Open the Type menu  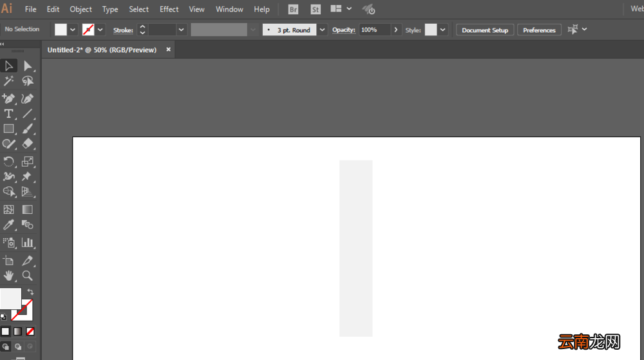pos(110,9)
